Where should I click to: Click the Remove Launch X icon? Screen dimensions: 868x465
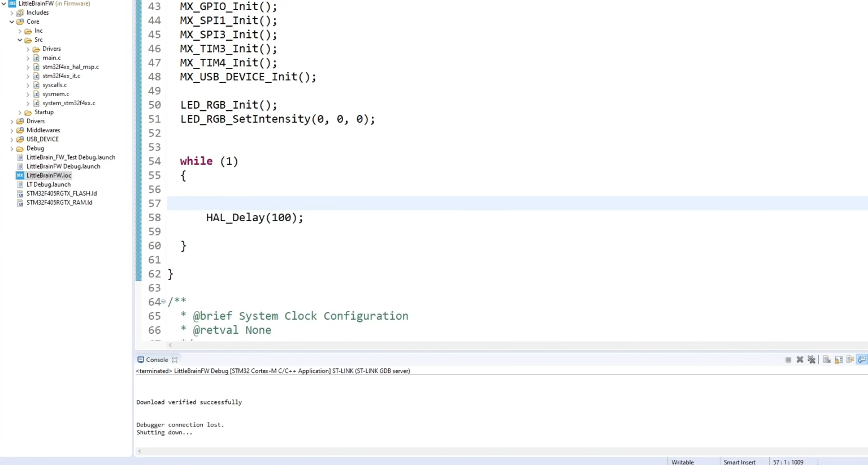click(x=800, y=360)
